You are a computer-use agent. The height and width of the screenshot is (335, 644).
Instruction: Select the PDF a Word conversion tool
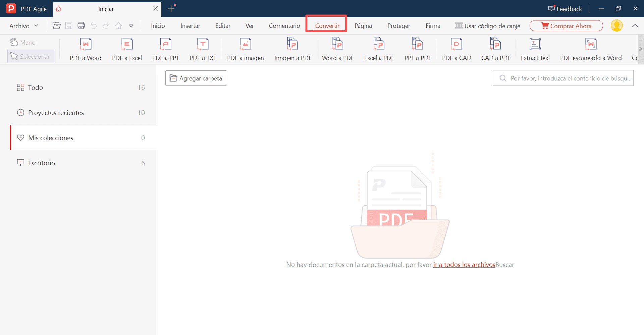tap(85, 49)
